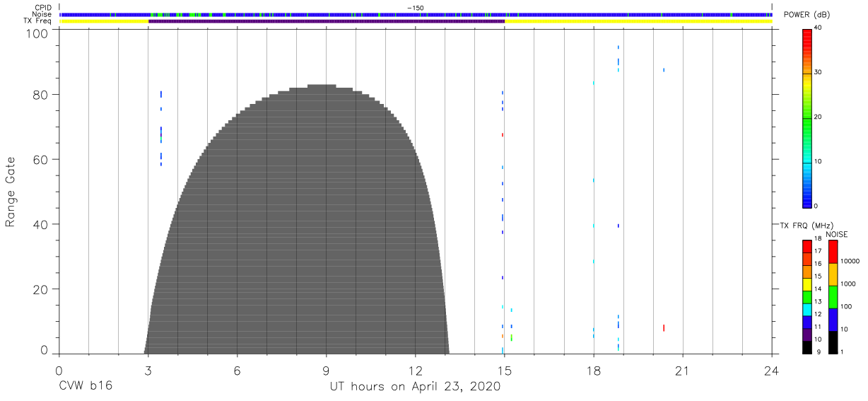This screenshot has width=868, height=401.
Task: Click the 40 label on Range Gate axis
Action: 42,224
